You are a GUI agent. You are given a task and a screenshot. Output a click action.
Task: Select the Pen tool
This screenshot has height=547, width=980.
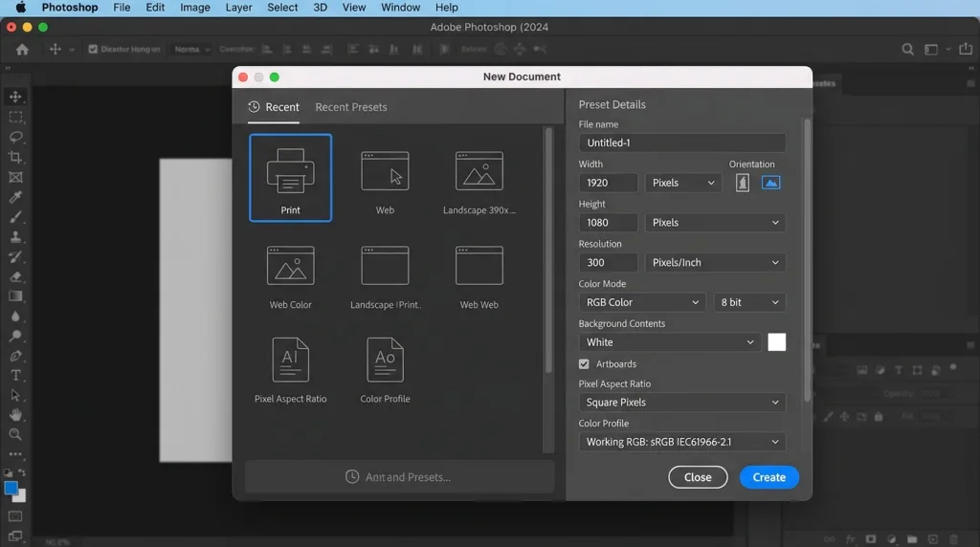[15, 356]
